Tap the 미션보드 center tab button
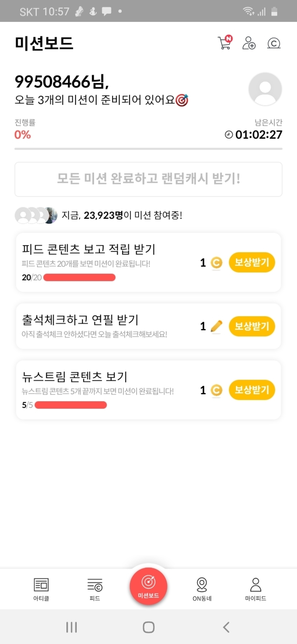This screenshot has width=297, height=644. (x=148, y=586)
